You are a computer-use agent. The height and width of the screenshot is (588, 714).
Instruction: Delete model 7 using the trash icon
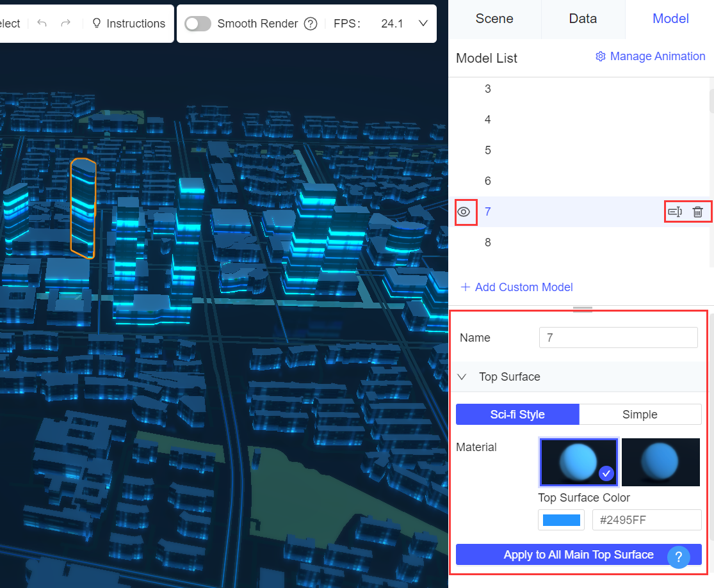(x=698, y=211)
